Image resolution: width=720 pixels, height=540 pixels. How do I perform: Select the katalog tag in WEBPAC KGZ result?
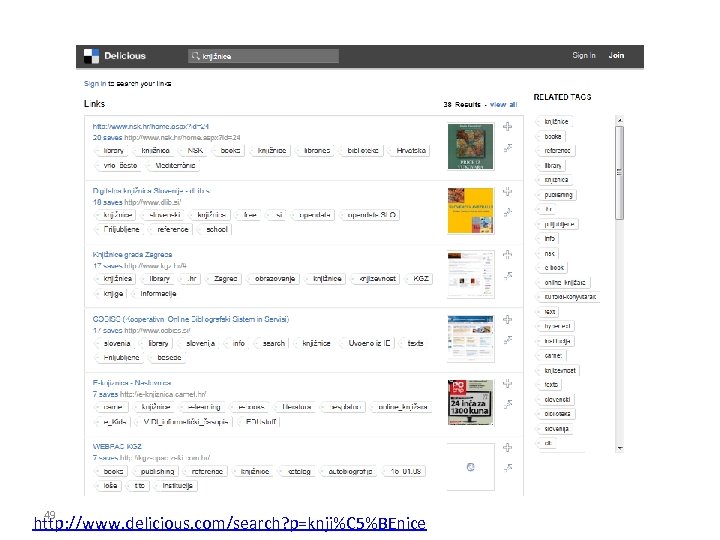[297, 472]
